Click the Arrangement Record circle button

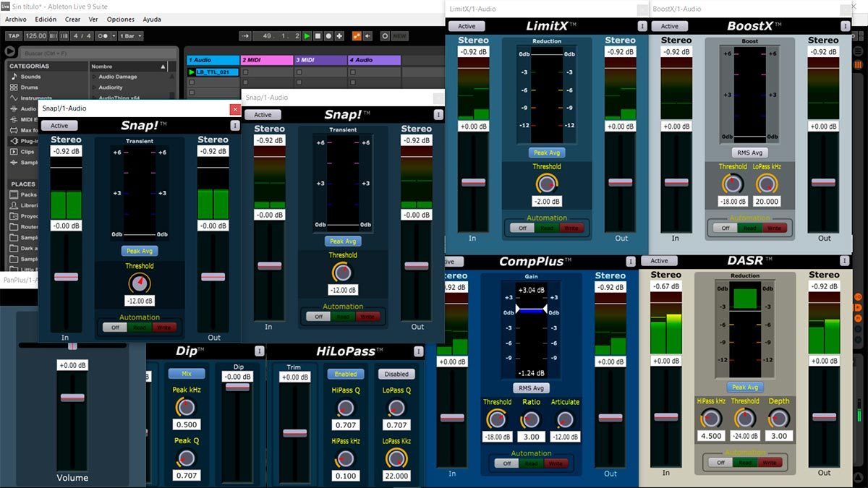(x=329, y=35)
